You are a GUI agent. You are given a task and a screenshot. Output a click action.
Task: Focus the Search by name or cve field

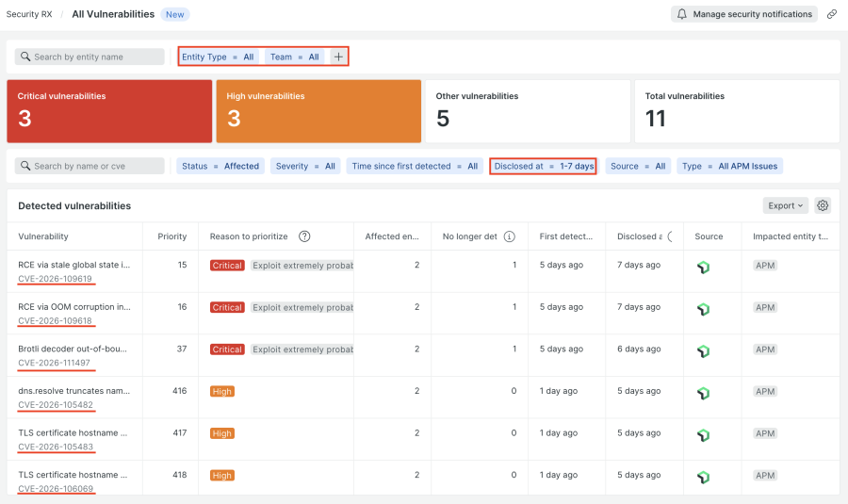pos(90,166)
